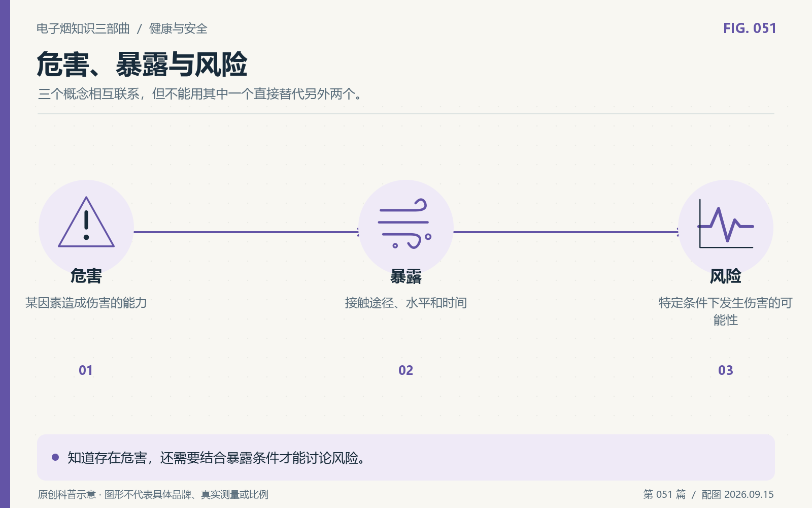Screen dimensions: 812x508
Task: Click the 电子烟知识三部曲 breadcrumb text
Action: tap(83, 28)
